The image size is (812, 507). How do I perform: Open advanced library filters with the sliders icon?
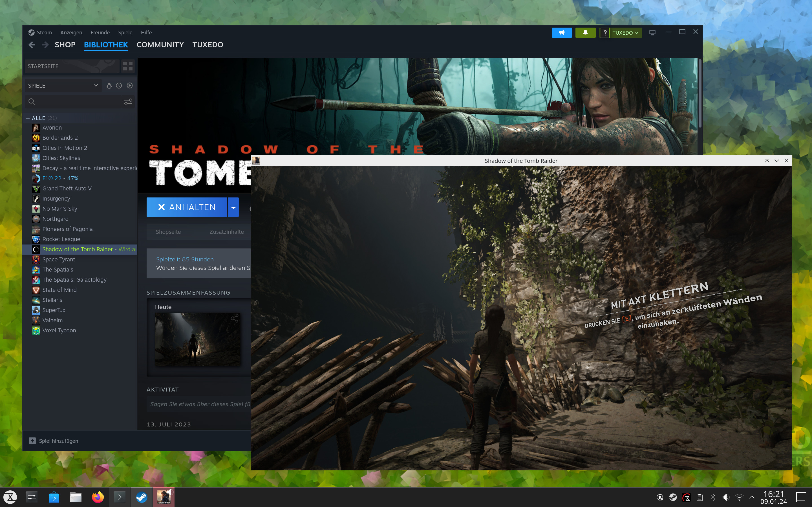pyautogui.click(x=127, y=102)
